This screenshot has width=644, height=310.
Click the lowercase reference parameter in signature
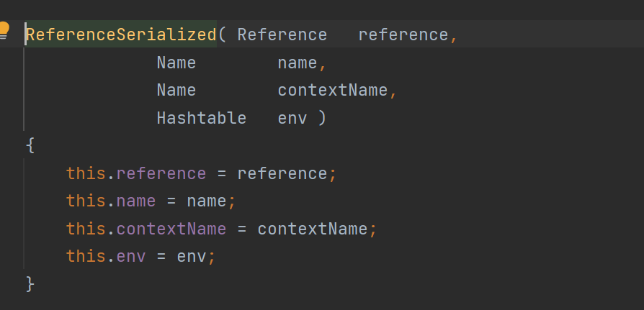(403, 35)
